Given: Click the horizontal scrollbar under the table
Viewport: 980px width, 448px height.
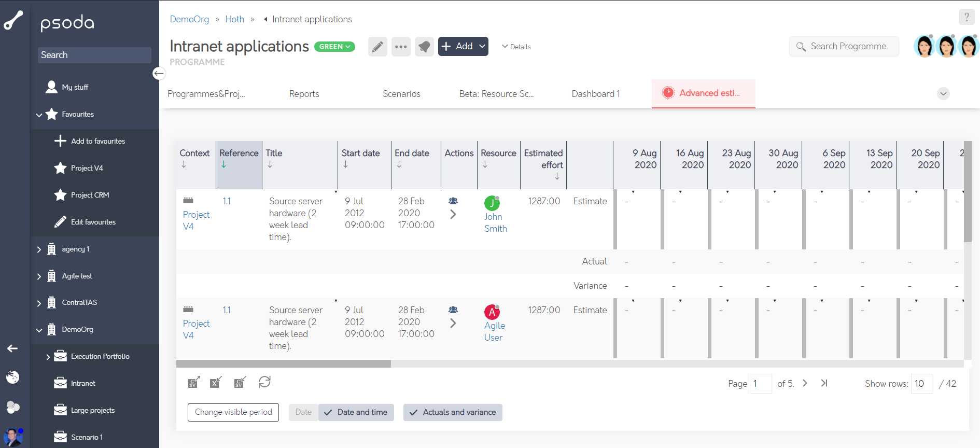Looking at the screenshot, I should [x=284, y=364].
